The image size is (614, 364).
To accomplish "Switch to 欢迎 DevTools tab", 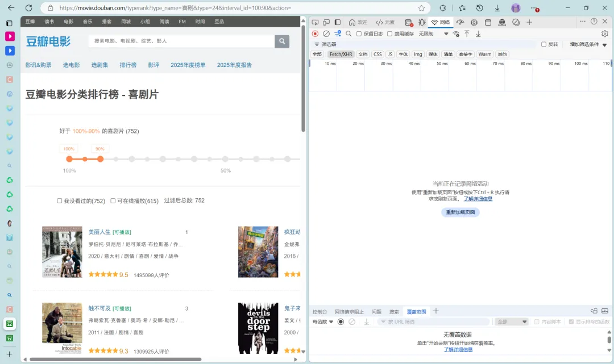I will pos(358,22).
